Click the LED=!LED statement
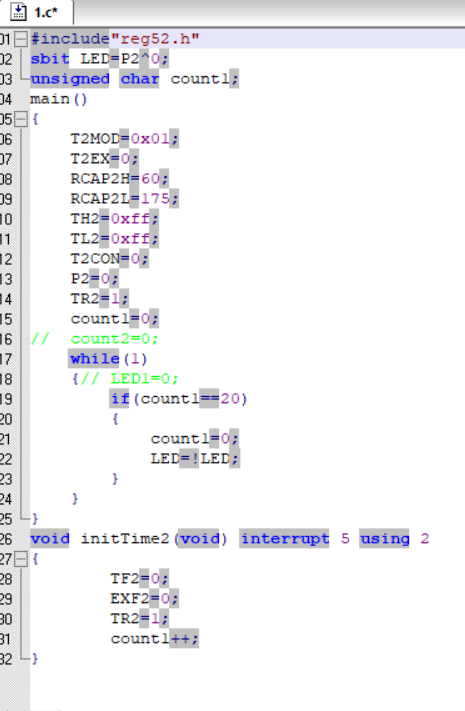 point(195,459)
